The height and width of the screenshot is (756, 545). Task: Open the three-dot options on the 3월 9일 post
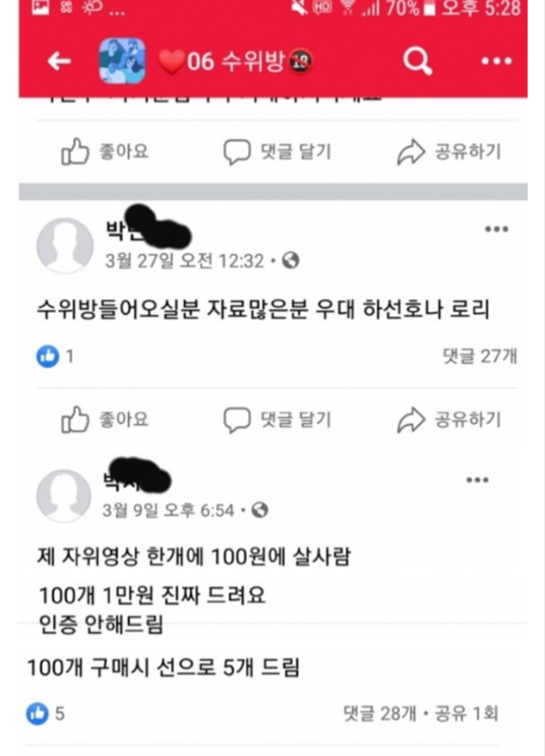(x=478, y=480)
